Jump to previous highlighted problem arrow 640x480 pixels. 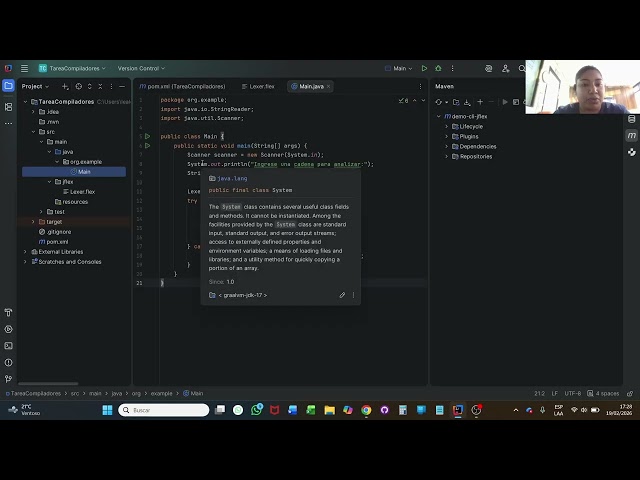(415, 100)
